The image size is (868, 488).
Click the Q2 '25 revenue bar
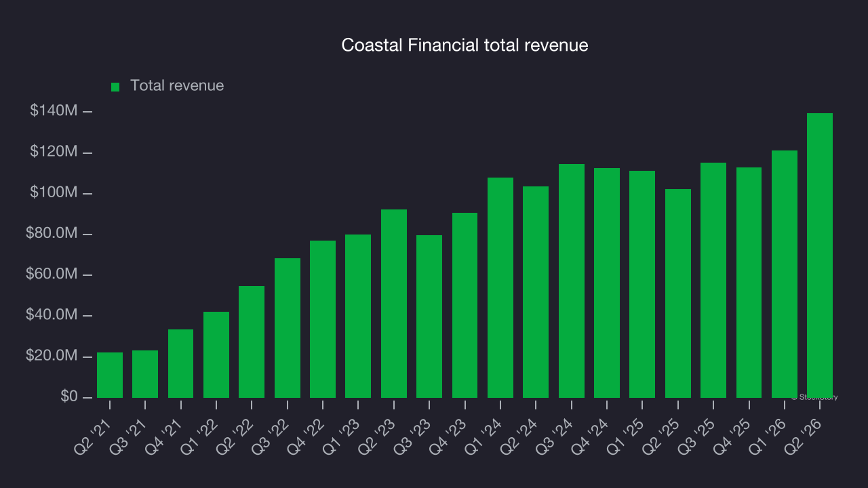tap(678, 293)
